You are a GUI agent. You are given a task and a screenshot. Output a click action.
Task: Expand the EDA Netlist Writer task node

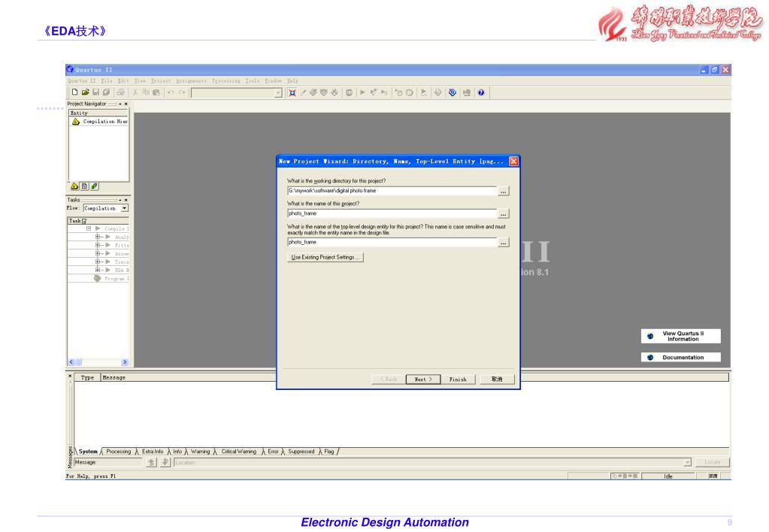[98, 271]
